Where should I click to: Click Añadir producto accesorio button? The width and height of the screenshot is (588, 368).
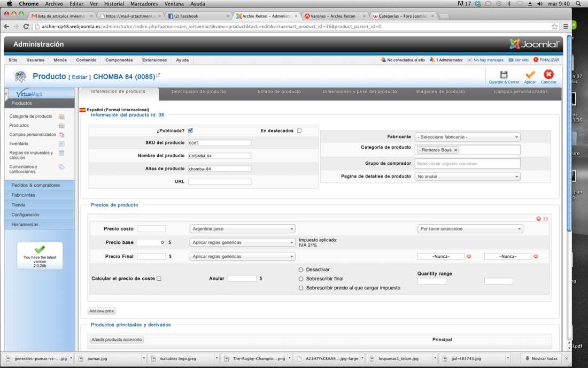point(117,340)
